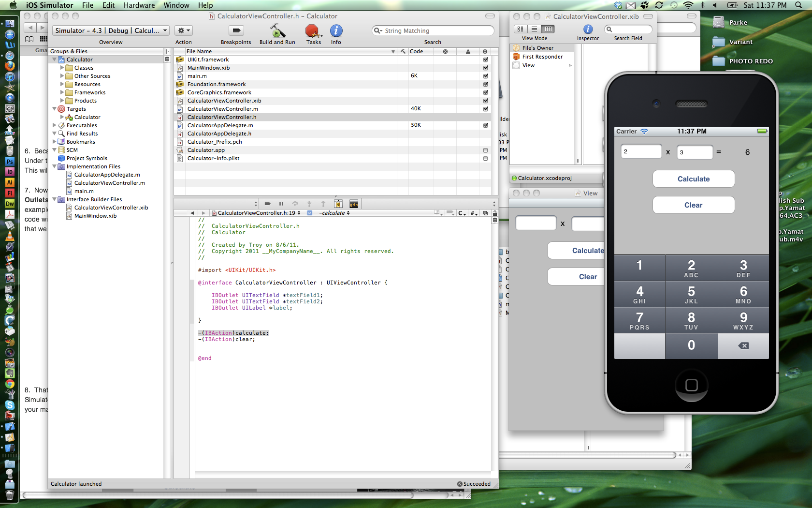This screenshot has width=812, height=508.
Task: Open the iOS Simulator application menu
Action: coord(50,5)
